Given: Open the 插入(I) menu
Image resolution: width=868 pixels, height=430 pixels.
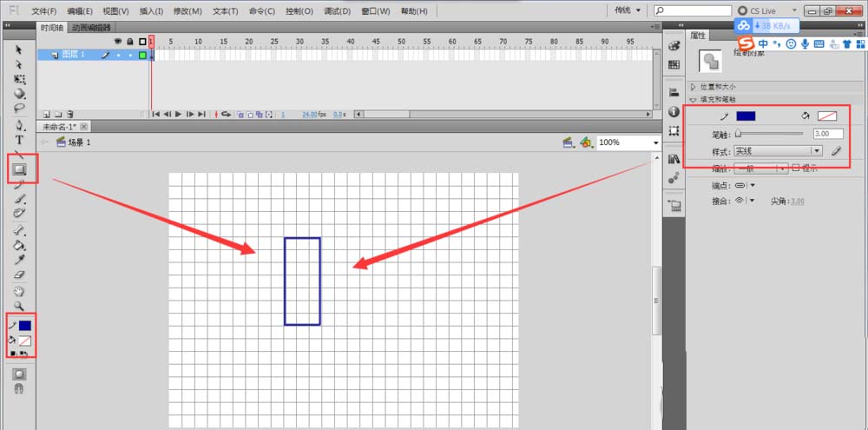Looking at the screenshot, I should [151, 11].
